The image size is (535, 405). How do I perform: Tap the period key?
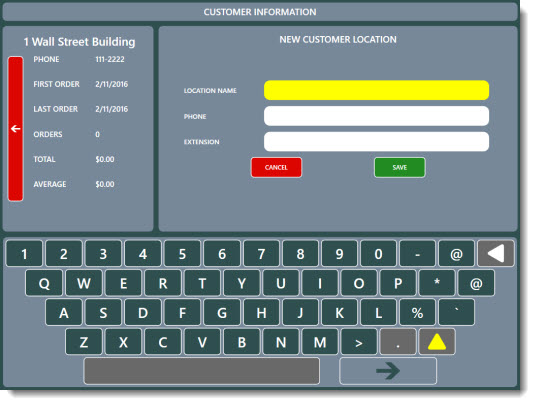click(x=398, y=342)
